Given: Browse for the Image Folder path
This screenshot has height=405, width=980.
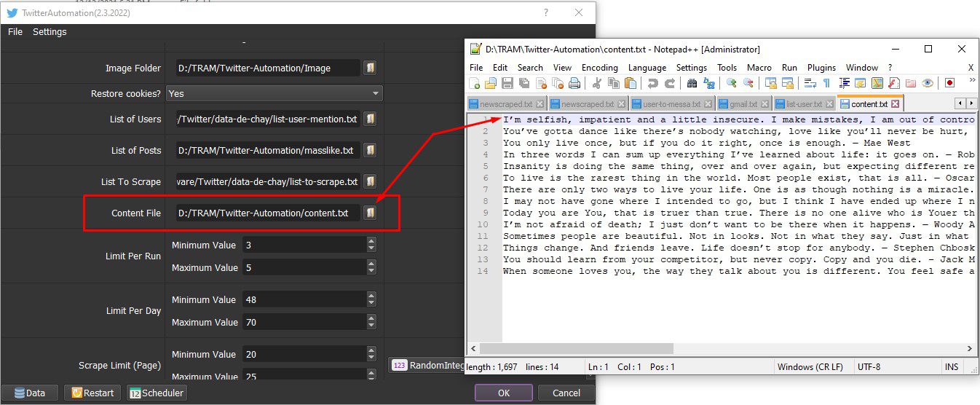Looking at the screenshot, I should click(x=370, y=68).
